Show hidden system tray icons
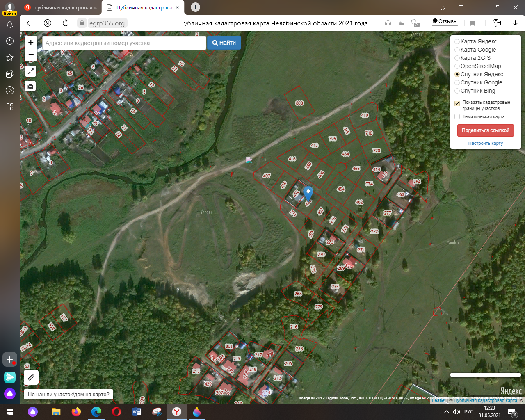The image size is (525, 420). (447, 412)
